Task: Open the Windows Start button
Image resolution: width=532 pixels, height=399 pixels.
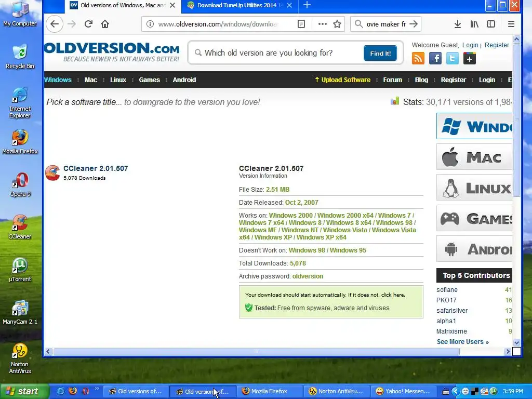Action: point(24,391)
